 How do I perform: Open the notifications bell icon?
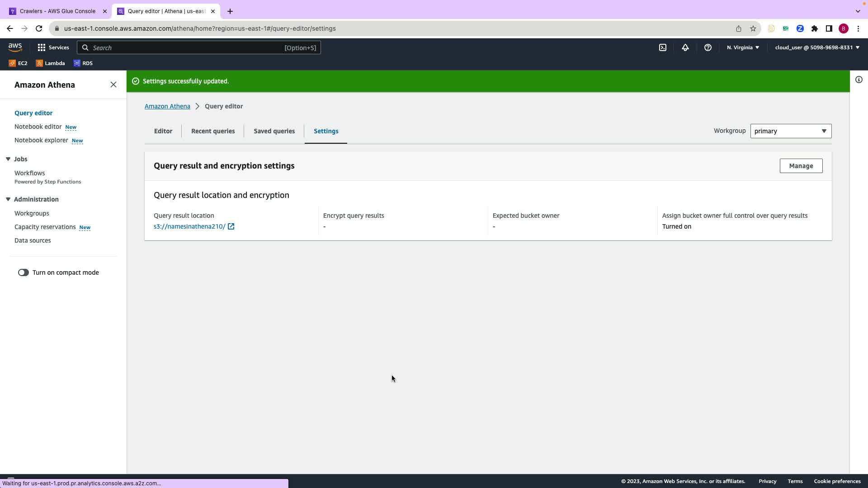point(685,47)
